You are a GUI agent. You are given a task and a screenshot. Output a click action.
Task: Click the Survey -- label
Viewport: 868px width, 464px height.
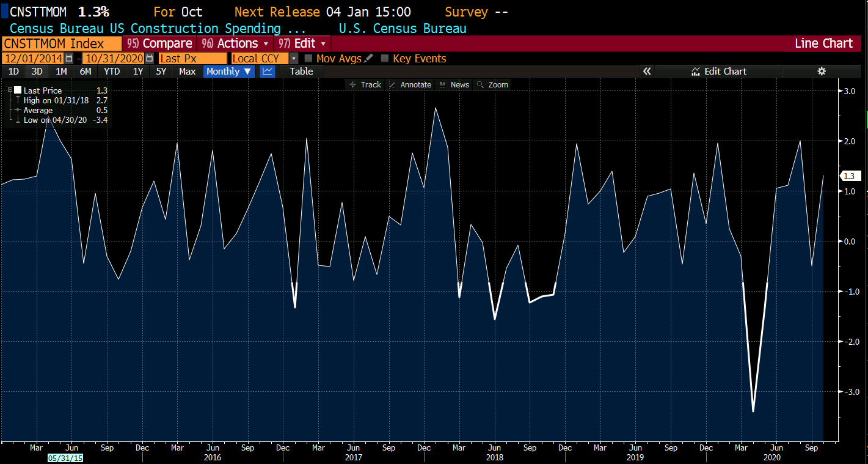coord(476,12)
